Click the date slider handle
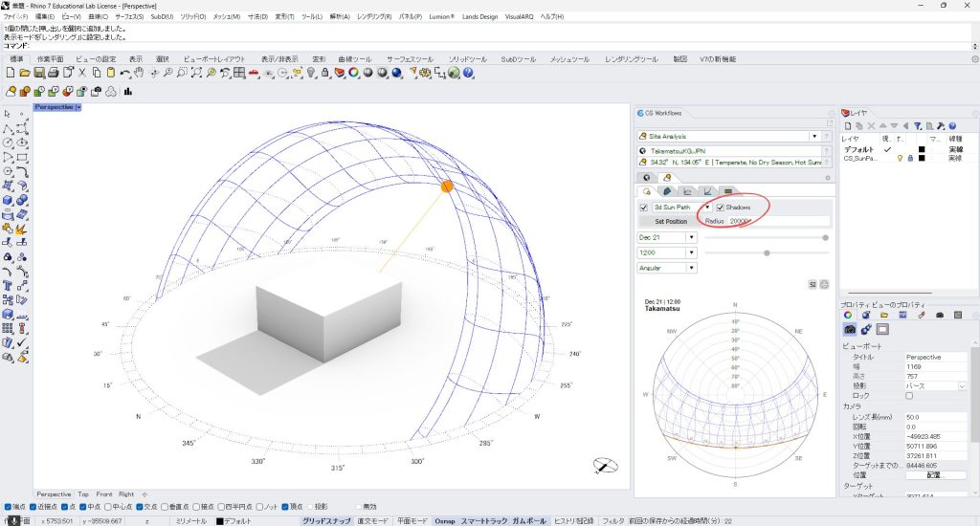 (826, 237)
